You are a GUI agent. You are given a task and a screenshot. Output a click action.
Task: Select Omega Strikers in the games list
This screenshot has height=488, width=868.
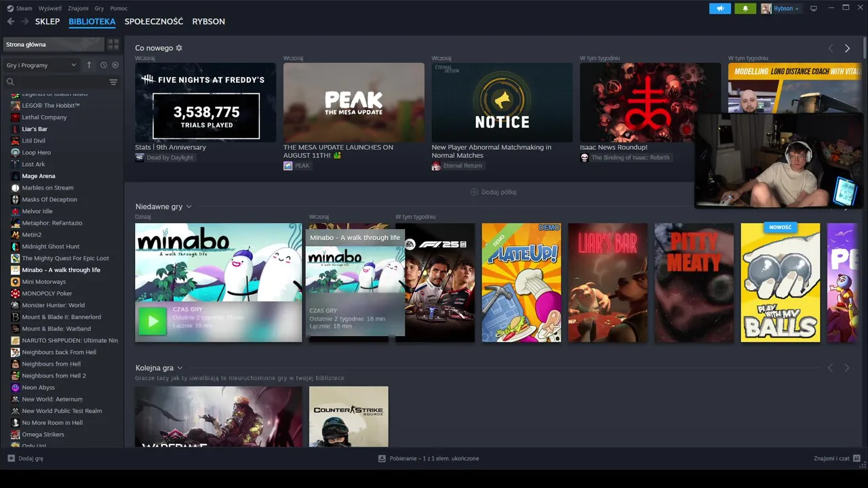(43, 434)
